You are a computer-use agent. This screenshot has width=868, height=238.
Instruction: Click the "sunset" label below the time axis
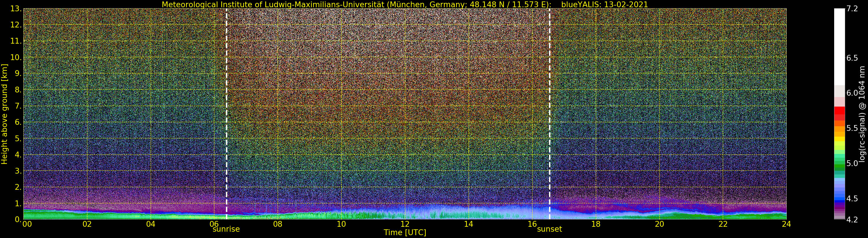(550, 229)
